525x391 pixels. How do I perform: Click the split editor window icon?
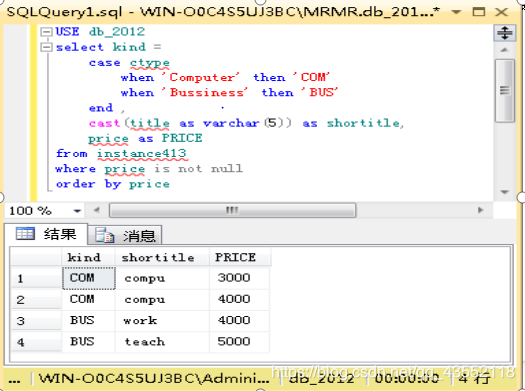click(x=504, y=33)
